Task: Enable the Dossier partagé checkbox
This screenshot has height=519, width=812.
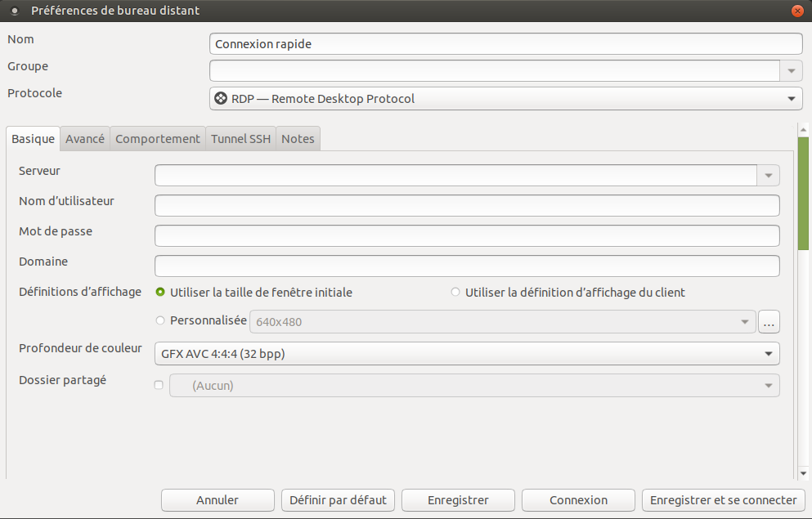Action: 159,385
